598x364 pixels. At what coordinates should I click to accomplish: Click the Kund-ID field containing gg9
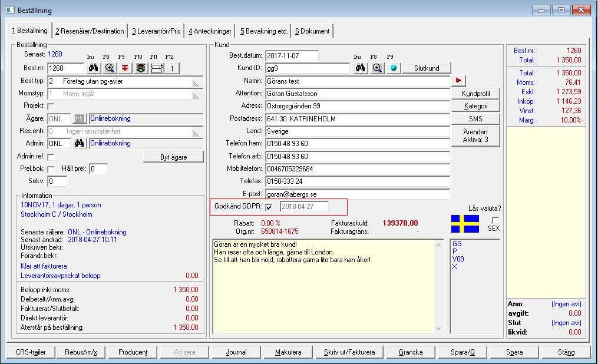pyautogui.click(x=308, y=68)
